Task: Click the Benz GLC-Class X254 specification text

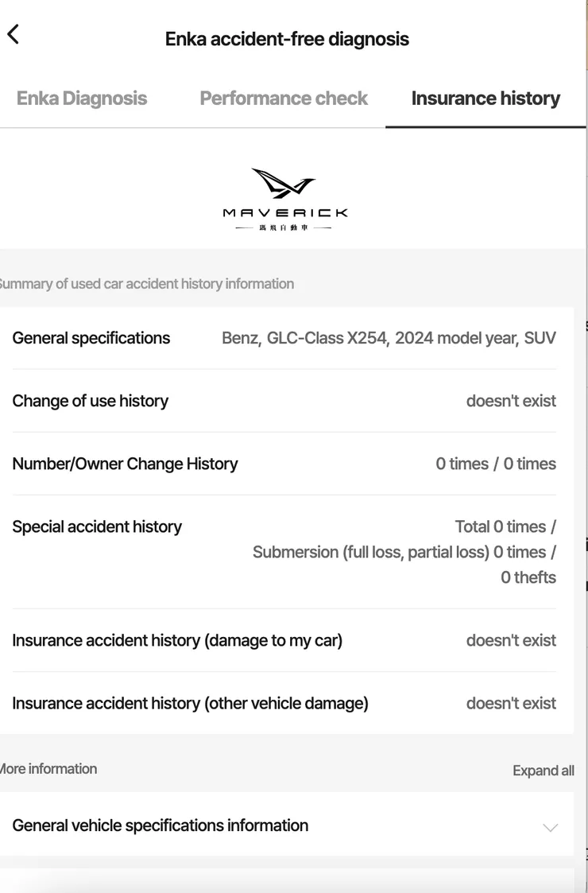Action: 389,338
